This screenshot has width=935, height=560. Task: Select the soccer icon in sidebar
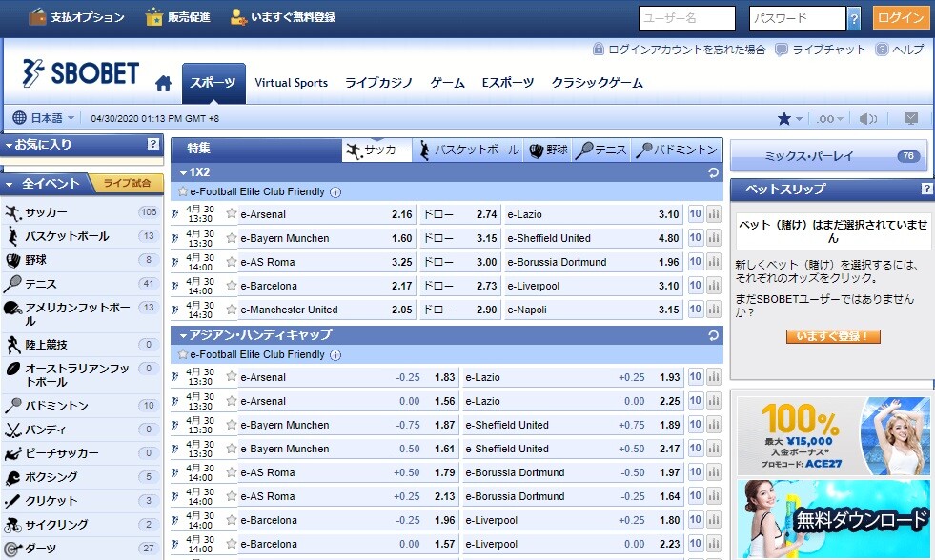pos(13,212)
